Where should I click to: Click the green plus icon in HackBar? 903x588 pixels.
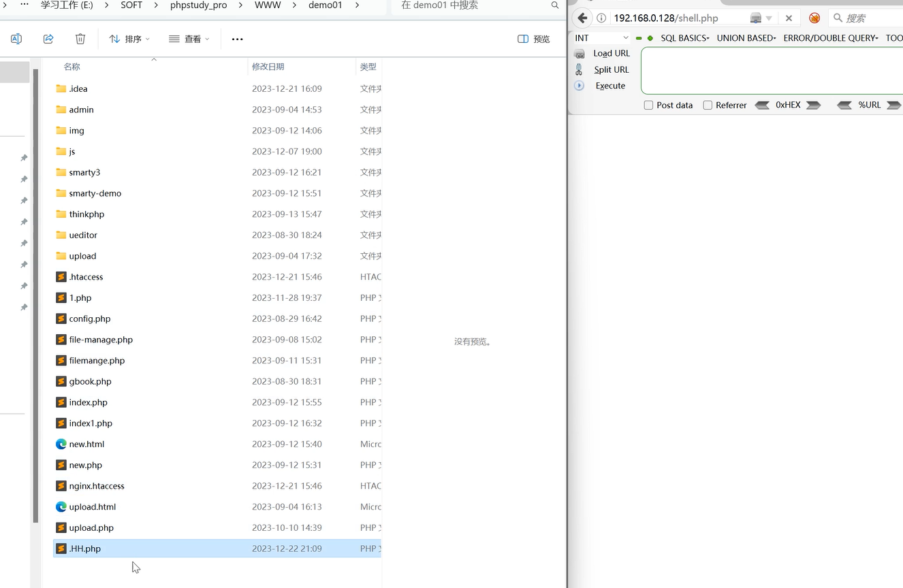pyautogui.click(x=650, y=38)
